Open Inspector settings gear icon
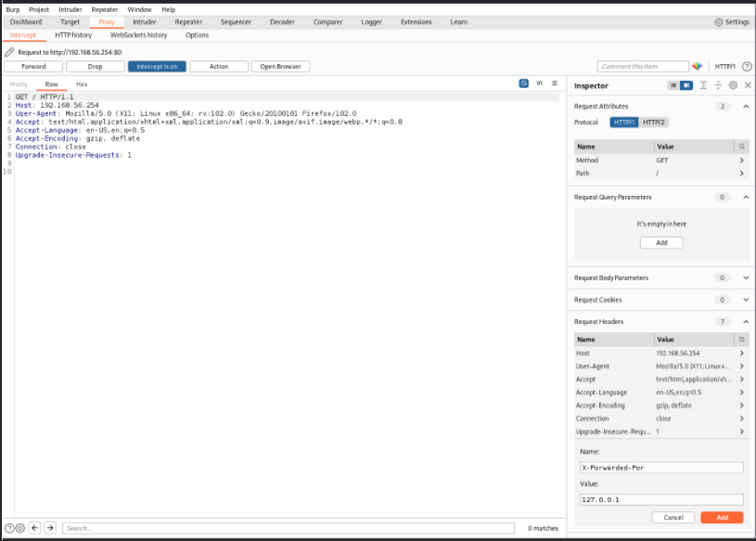 tap(733, 85)
